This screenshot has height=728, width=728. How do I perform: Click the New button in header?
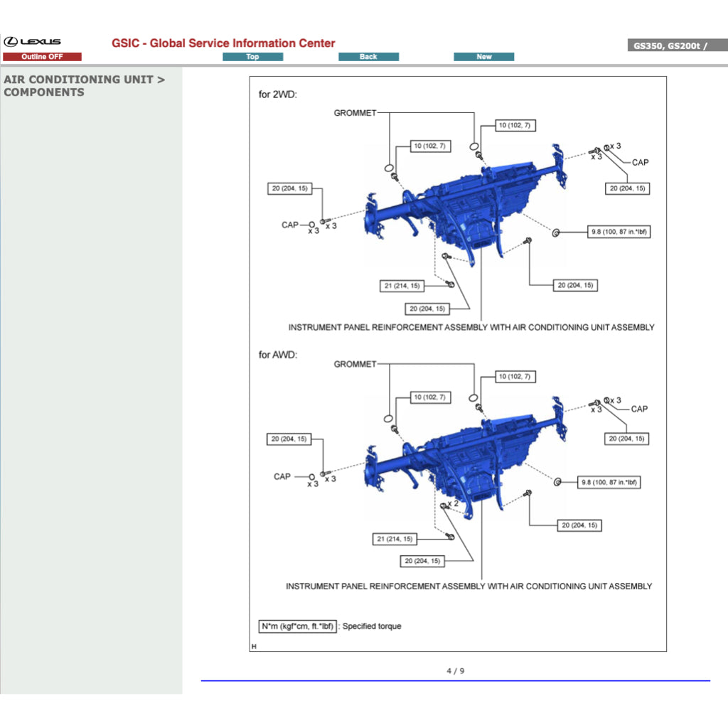pos(483,57)
